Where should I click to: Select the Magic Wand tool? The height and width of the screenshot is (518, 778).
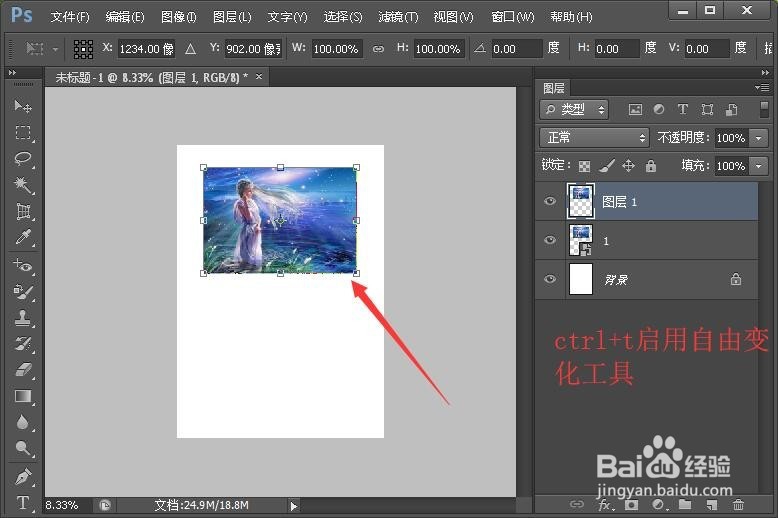23,185
